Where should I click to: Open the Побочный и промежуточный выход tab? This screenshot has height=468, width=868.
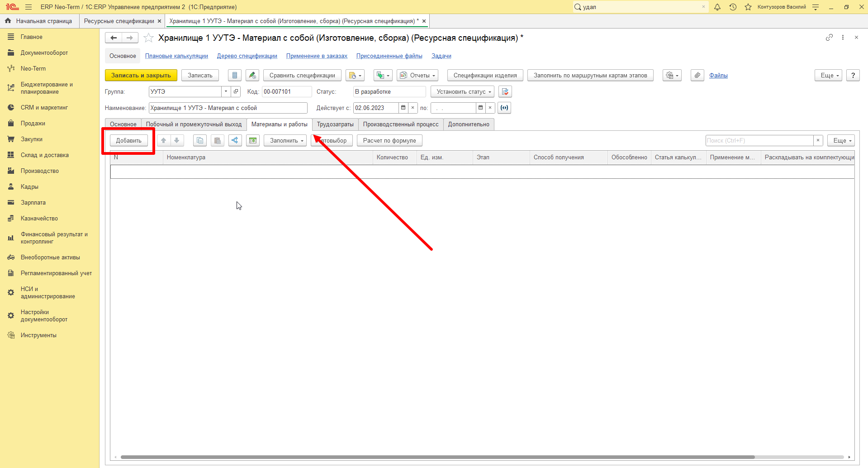[194, 124]
